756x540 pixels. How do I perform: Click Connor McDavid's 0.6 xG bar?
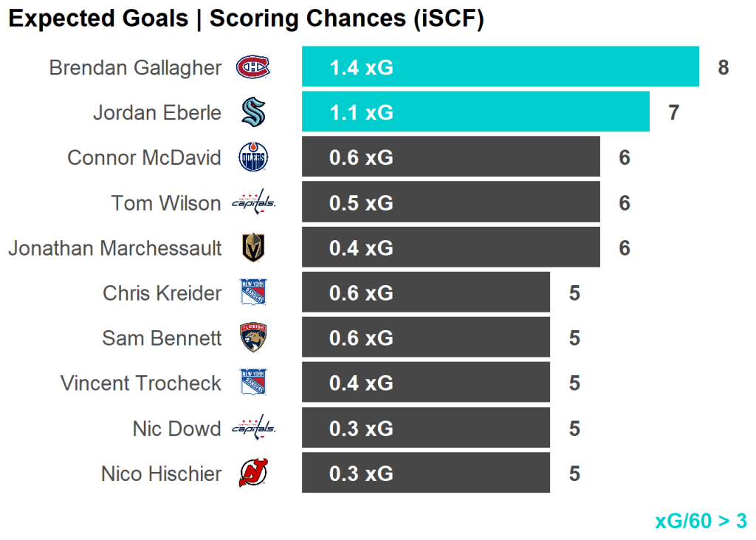pos(450,157)
